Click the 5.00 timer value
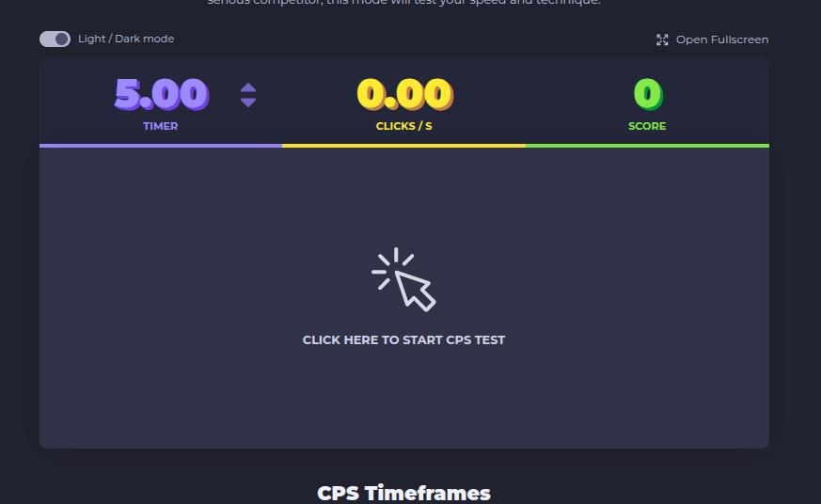 161,94
